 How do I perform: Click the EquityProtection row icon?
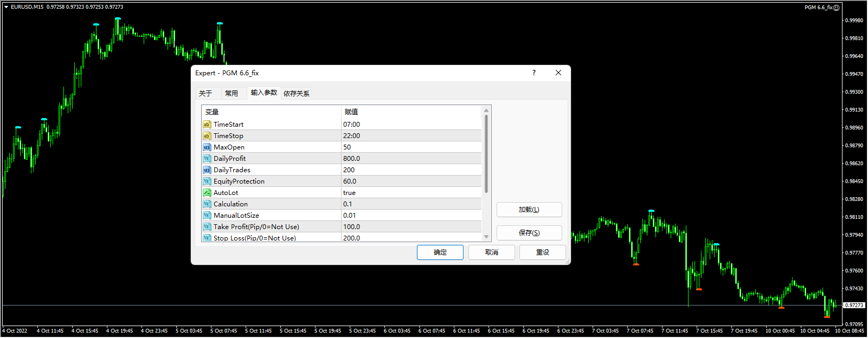pyautogui.click(x=207, y=181)
